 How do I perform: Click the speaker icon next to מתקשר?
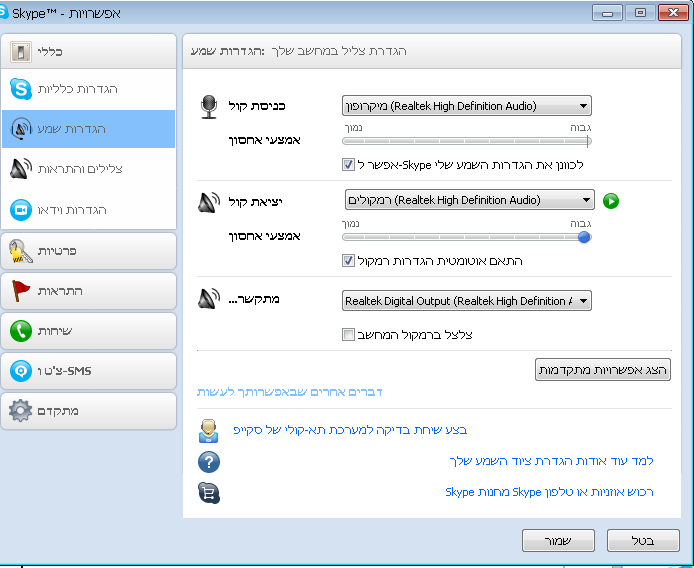tap(209, 299)
